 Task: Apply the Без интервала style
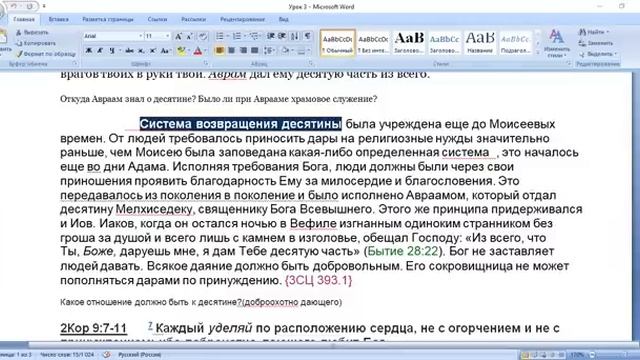[x=373, y=43]
